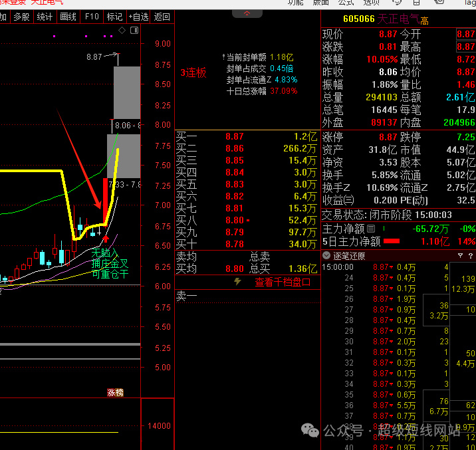Click the 买七 row at 8.81
The width and height of the screenshot is (476, 450).
247,208
